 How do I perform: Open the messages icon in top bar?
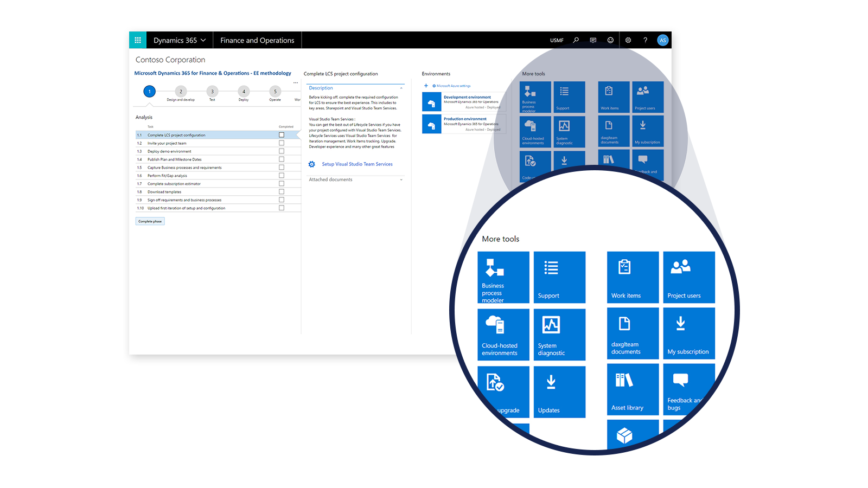coord(593,40)
